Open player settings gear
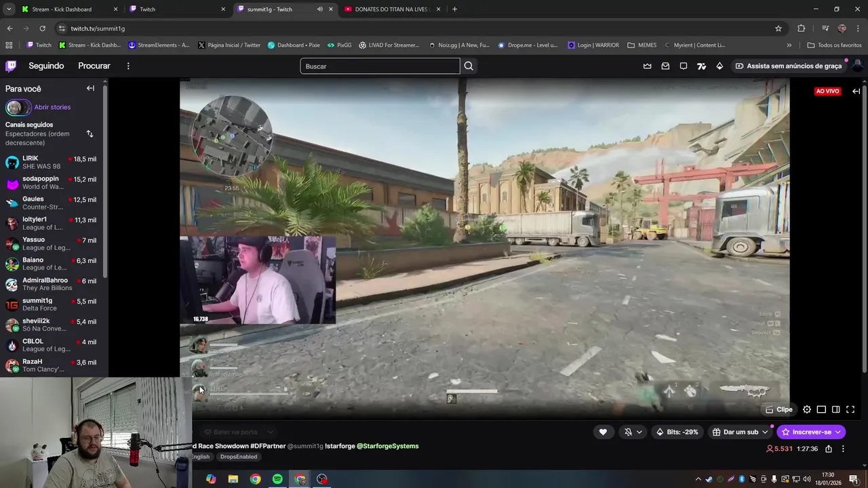This screenshot has width=868, height=488. click(x=807, y=409)
